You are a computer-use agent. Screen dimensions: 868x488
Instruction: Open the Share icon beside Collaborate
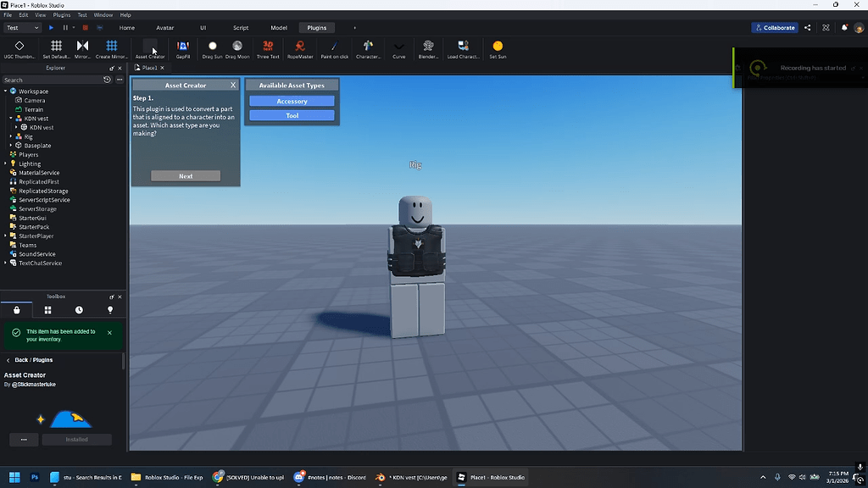808,28
